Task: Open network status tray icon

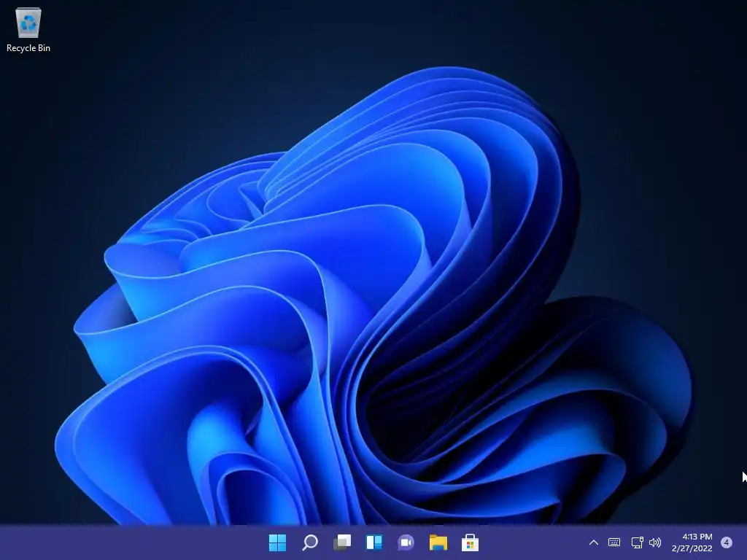Action: (x=637, y=542)
